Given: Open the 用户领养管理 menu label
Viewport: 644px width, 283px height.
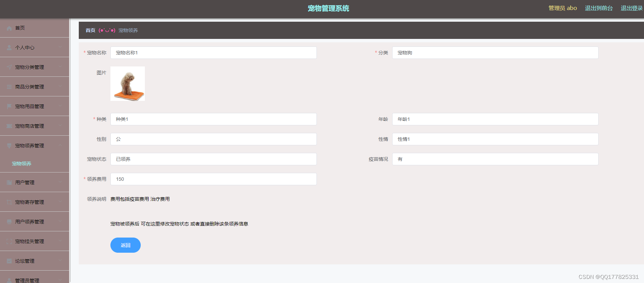Looking at the screenshot, I should 30,222.
